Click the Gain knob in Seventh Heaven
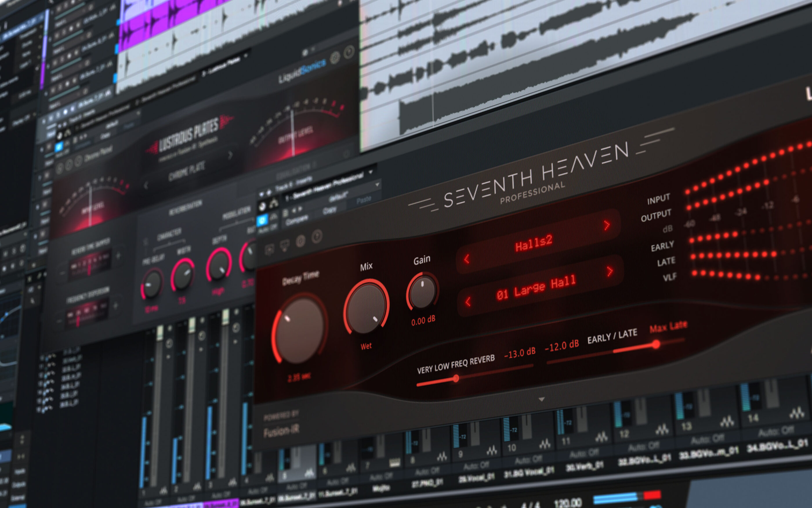 (x=422, y=291)
